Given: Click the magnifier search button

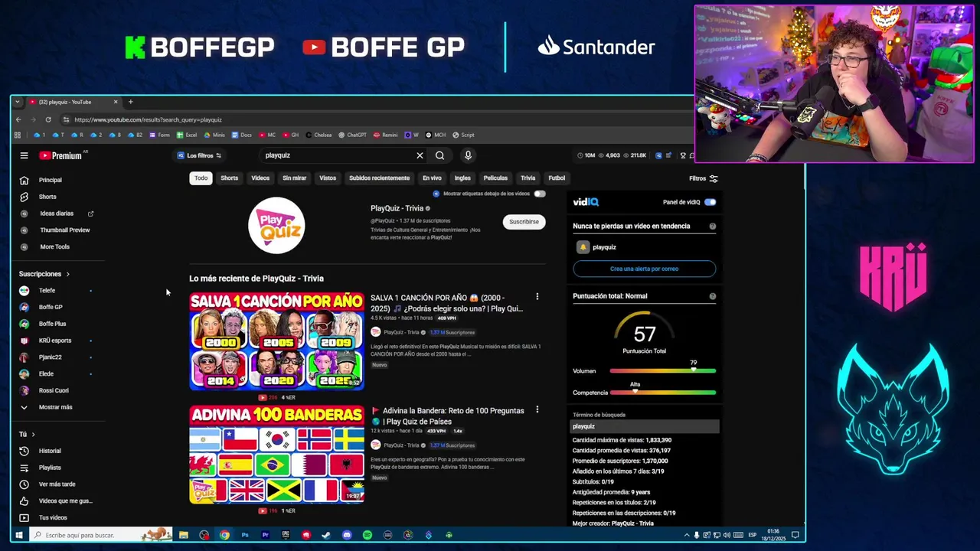Looking at the screenshot, I should (x=439, y=155).
